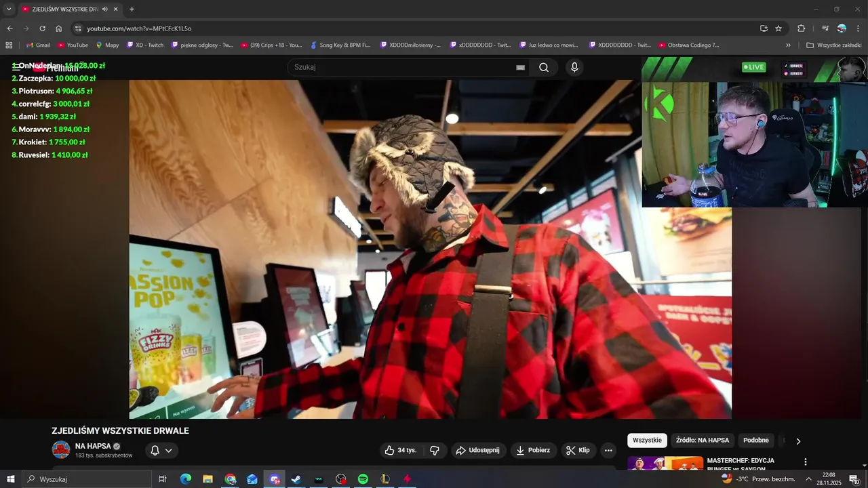
Task: Open the YouTube bookmark
Action: point(73,45)
